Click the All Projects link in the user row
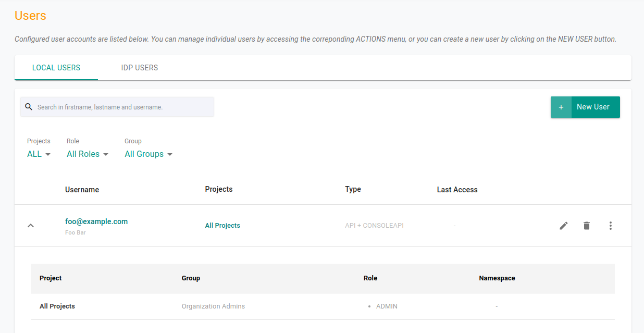644x333 pixels. 222,226
